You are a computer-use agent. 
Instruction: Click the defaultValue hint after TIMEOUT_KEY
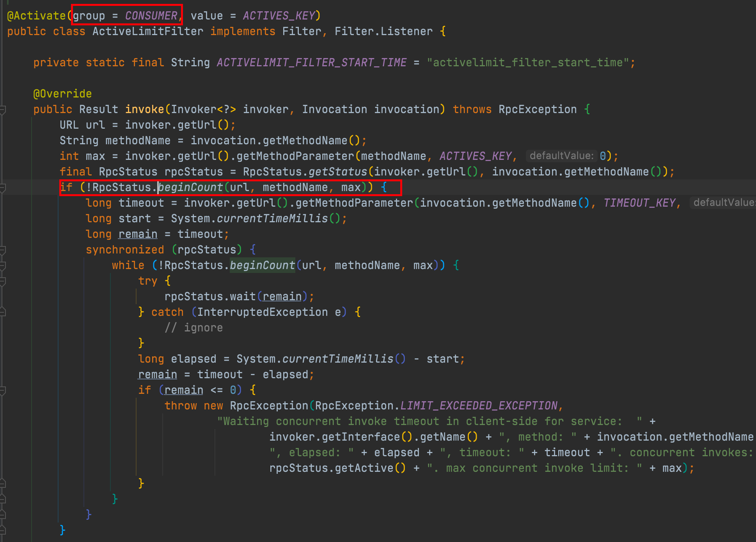(x=724, y=203)
